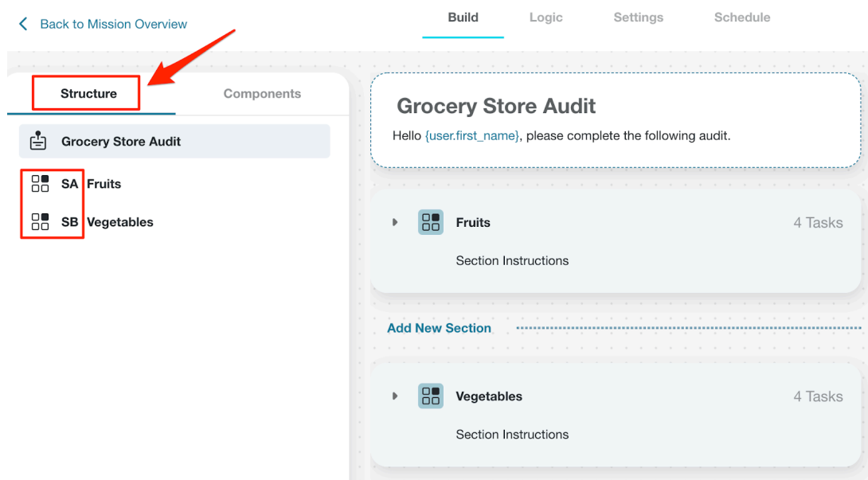Click the Fruits section grid icon in sidebar
868x480 pixels.
[x=40, y=183]
